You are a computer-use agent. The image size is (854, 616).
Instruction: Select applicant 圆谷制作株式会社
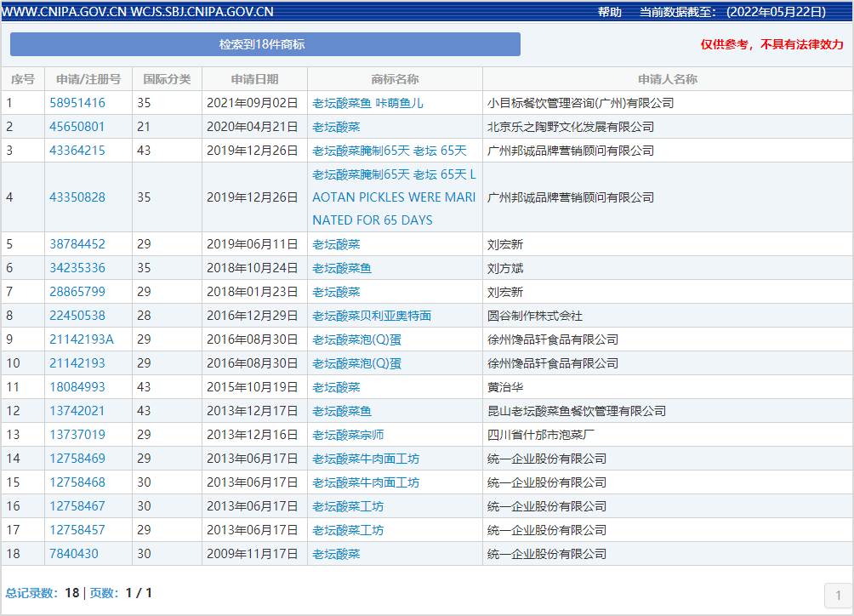[535, 316]
